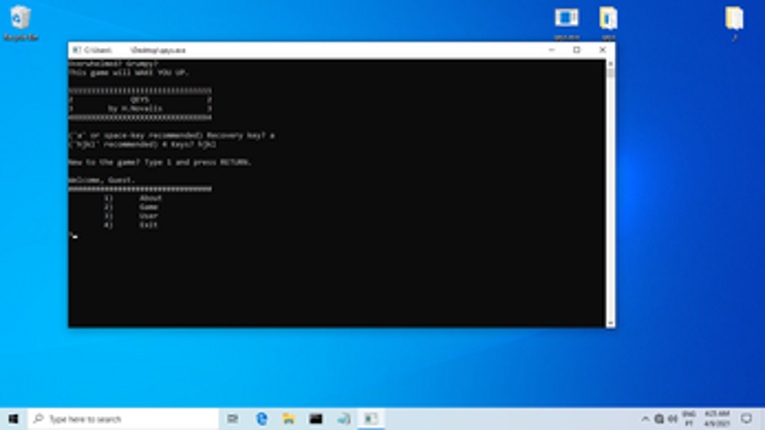
Task: Open the network icon in system tray
Action: (x=659, y=419)
